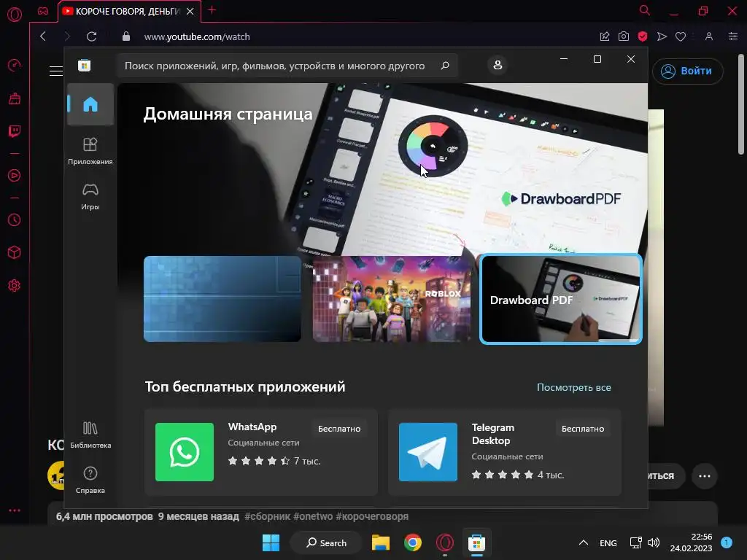Viewport: 747px width, 560px height.
Task: Open GX Corner gamepad icon
Action: point(43,11)
